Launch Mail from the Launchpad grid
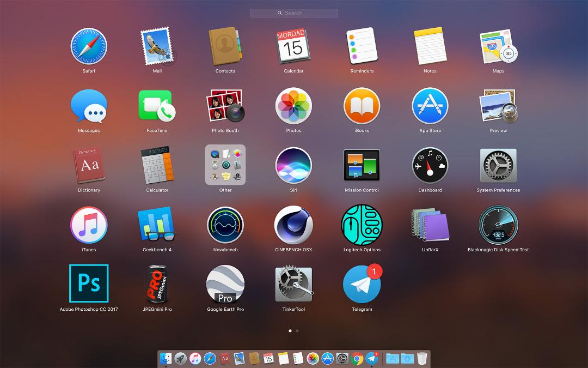The height and width of the screenshot is (368, 588). 157,46
